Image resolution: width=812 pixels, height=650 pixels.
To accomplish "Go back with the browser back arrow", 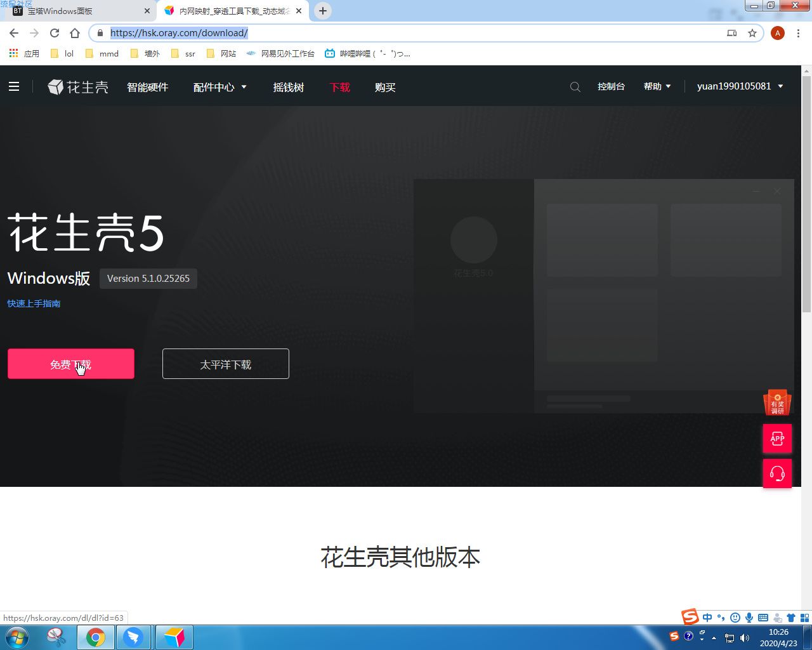I will [x=14, y=33].
